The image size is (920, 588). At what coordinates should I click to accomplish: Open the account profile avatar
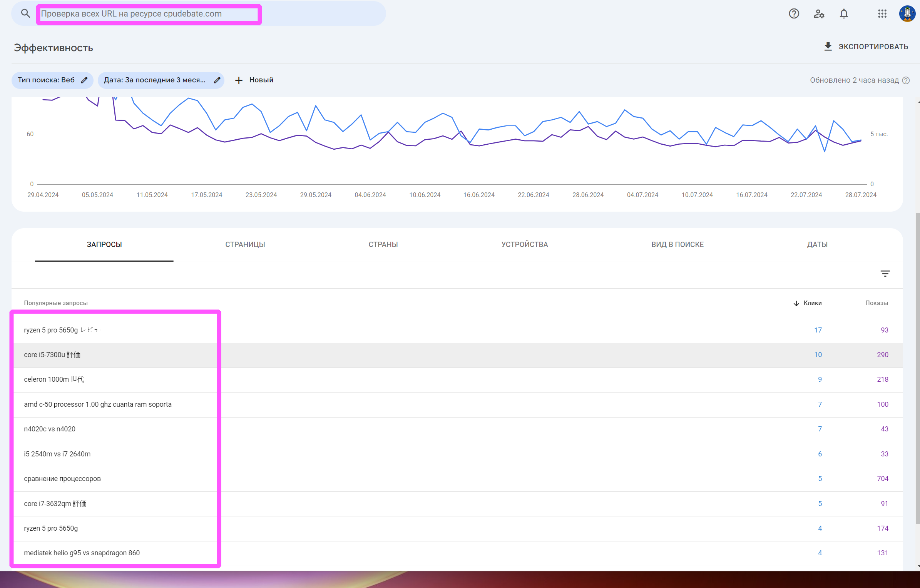point(907,14)
